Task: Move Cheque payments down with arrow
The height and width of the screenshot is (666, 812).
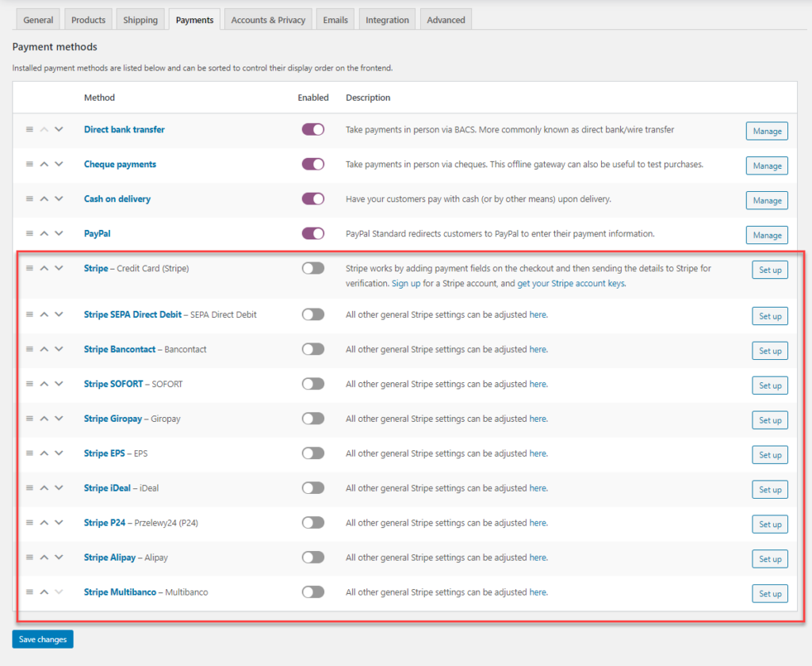Action: point(59,164)
